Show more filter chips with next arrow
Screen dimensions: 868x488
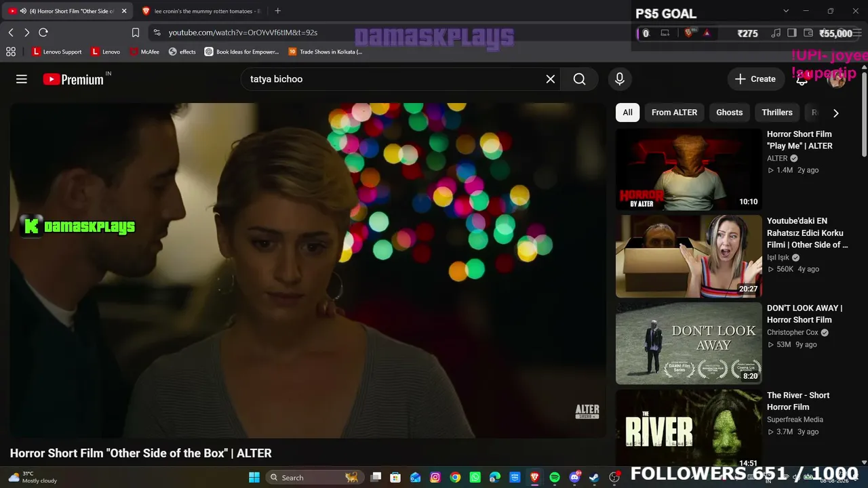pos(835,113)
